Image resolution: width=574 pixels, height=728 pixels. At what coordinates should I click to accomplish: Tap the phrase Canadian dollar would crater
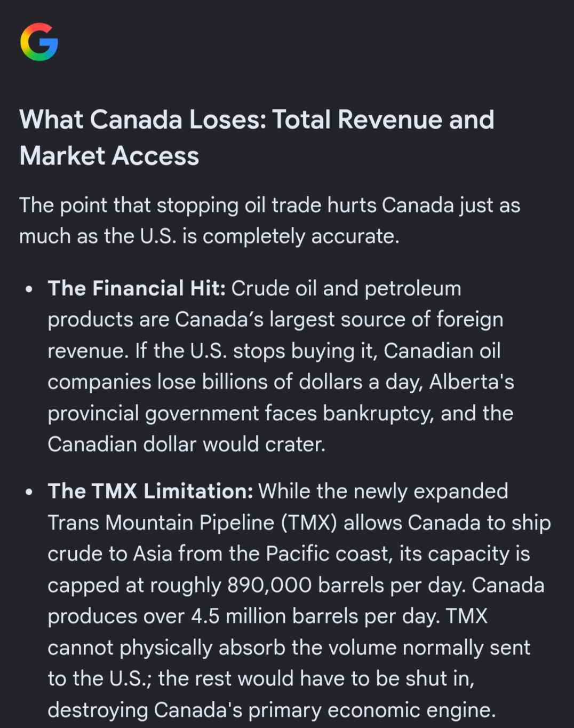click(186, 444)
